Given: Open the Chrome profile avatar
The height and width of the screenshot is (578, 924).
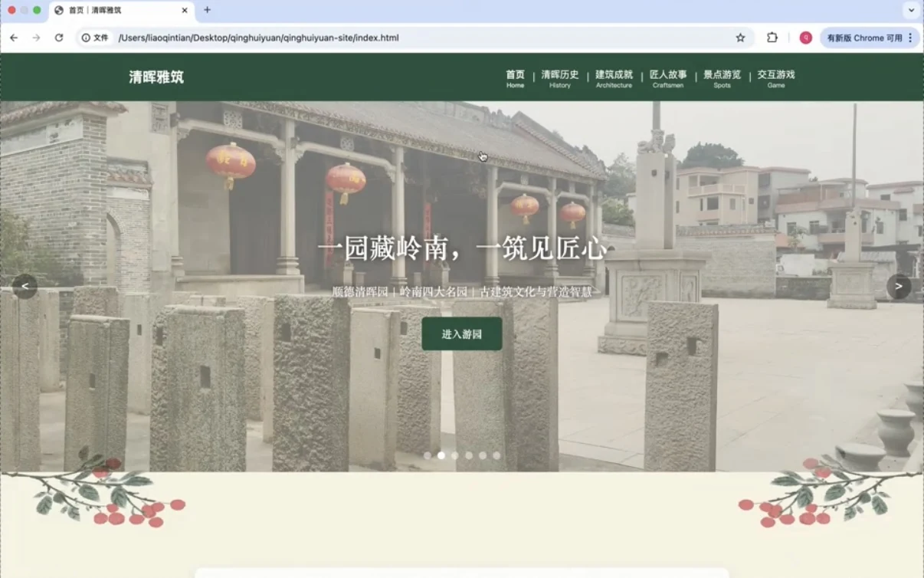Looking at the screenshot, I should pyautogui.click(x=805, y=38).
